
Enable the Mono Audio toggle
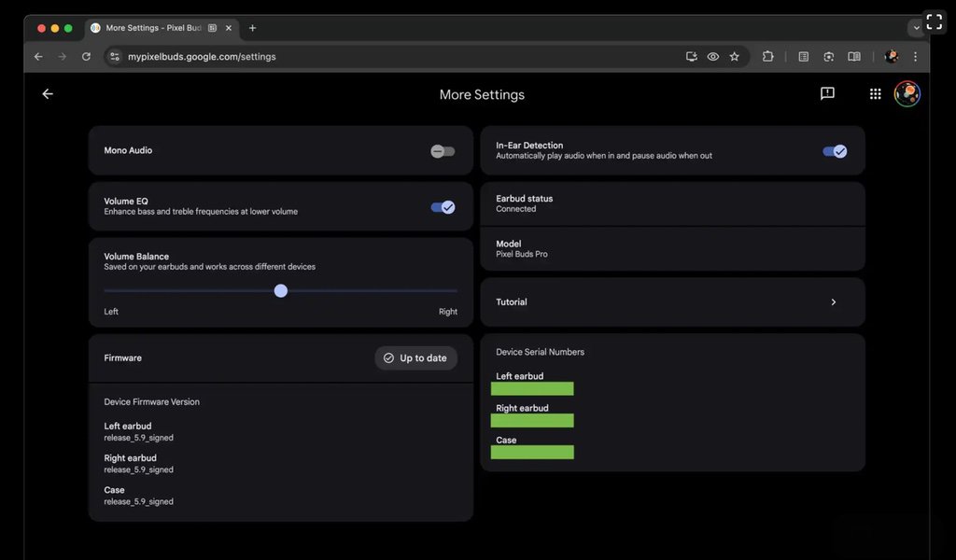[443, 151]
